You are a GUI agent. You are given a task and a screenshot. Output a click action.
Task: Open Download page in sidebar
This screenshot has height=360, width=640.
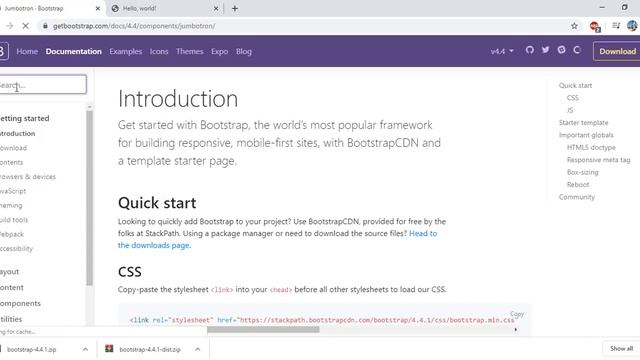[13, 148]
